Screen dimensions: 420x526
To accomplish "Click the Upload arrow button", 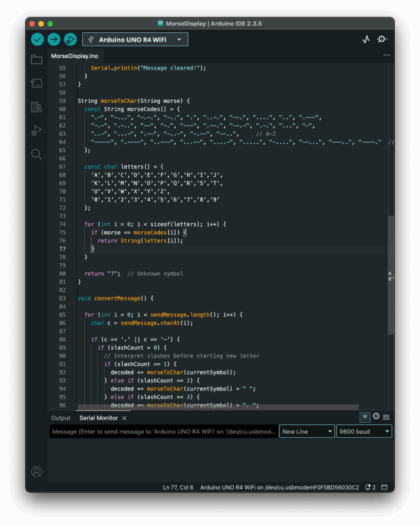I will click(x=53, y=40).
